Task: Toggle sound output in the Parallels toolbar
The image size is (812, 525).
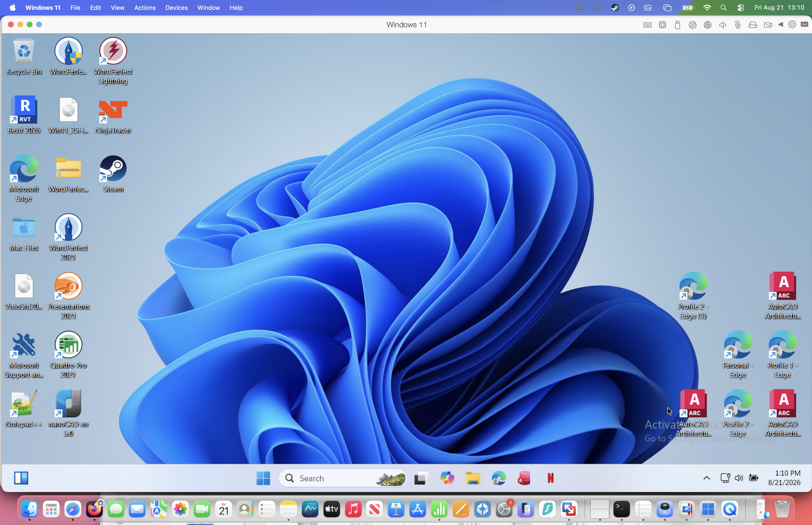Action: (723, 24)
